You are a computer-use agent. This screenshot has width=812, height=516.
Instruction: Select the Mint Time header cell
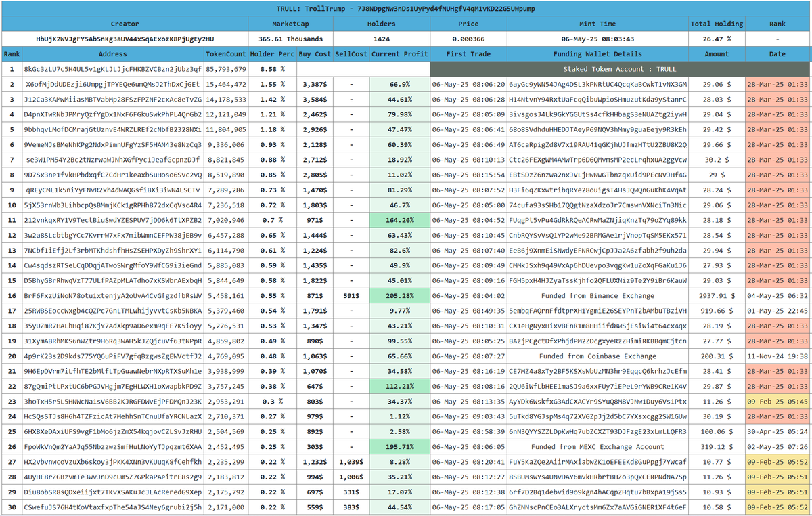tap(598, 24)
